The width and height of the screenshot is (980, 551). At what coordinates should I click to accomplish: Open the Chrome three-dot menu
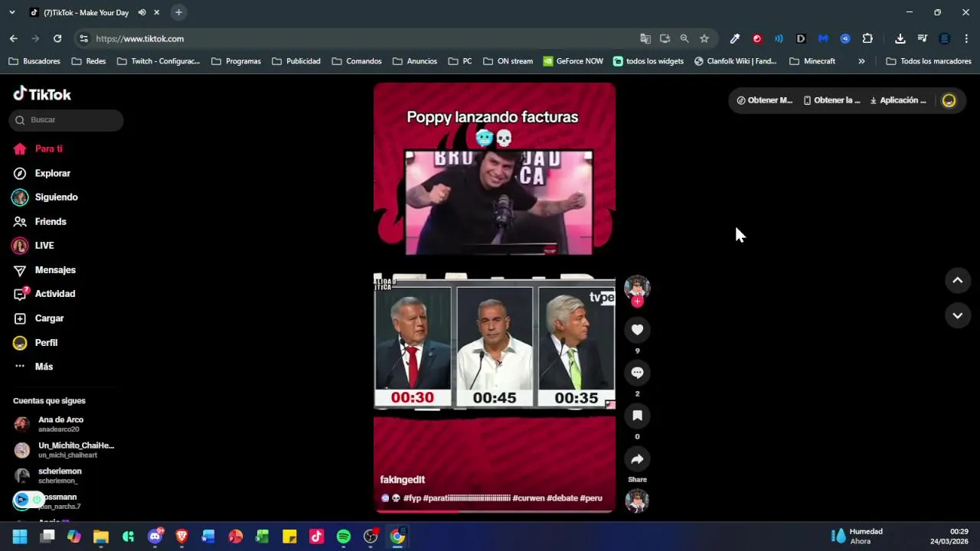coord(966,38)
